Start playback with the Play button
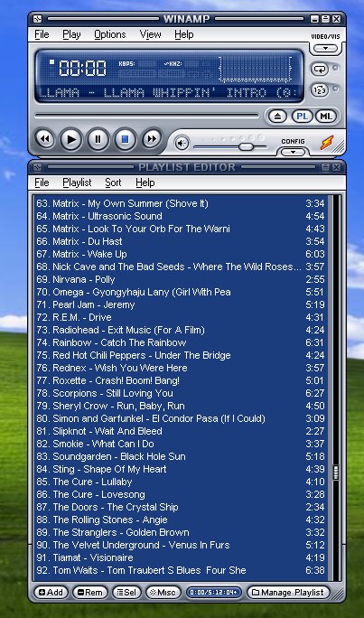 click(x=71, y=139)
